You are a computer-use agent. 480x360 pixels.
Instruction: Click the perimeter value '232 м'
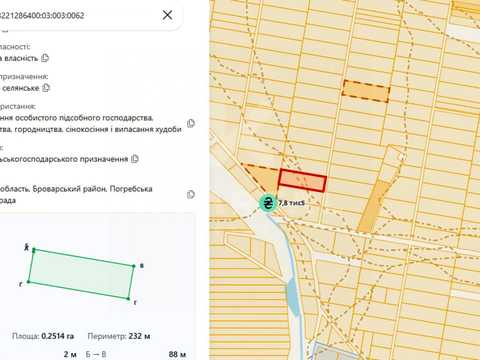(139, 336)
